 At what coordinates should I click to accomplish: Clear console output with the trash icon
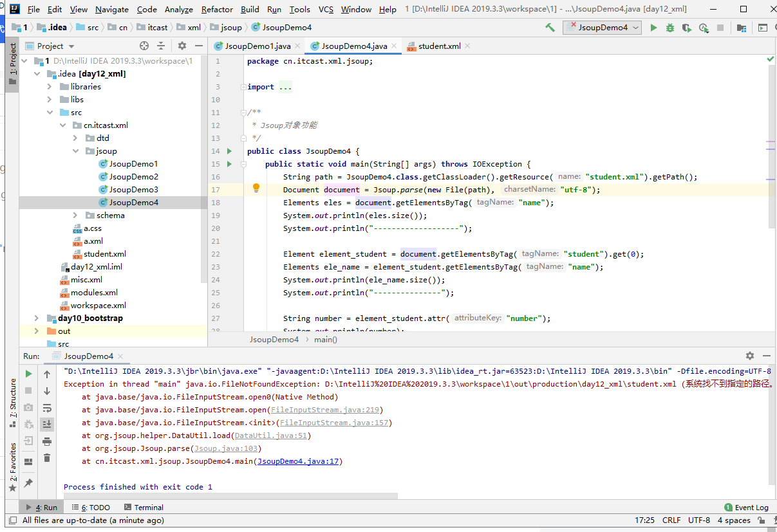47,457
